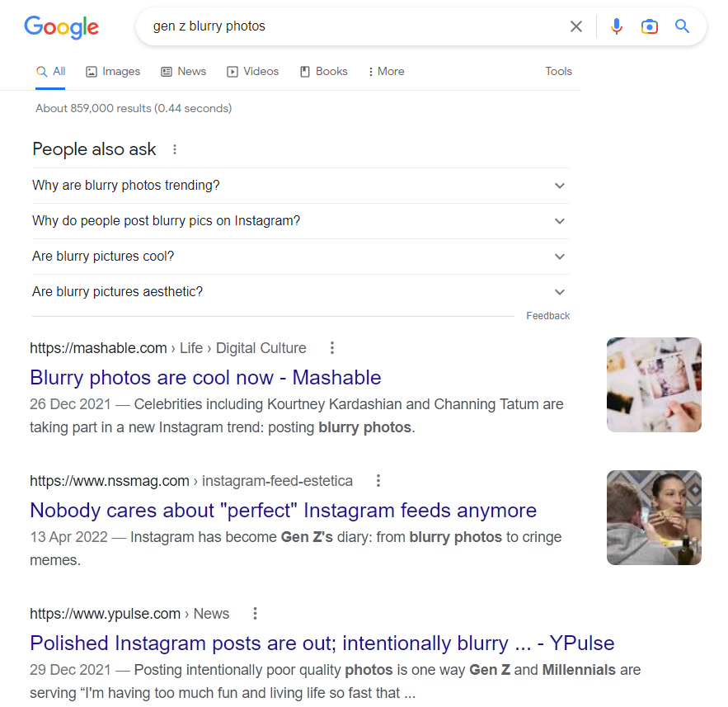Open three-dot menu for YPulse result

coord(256,614)
